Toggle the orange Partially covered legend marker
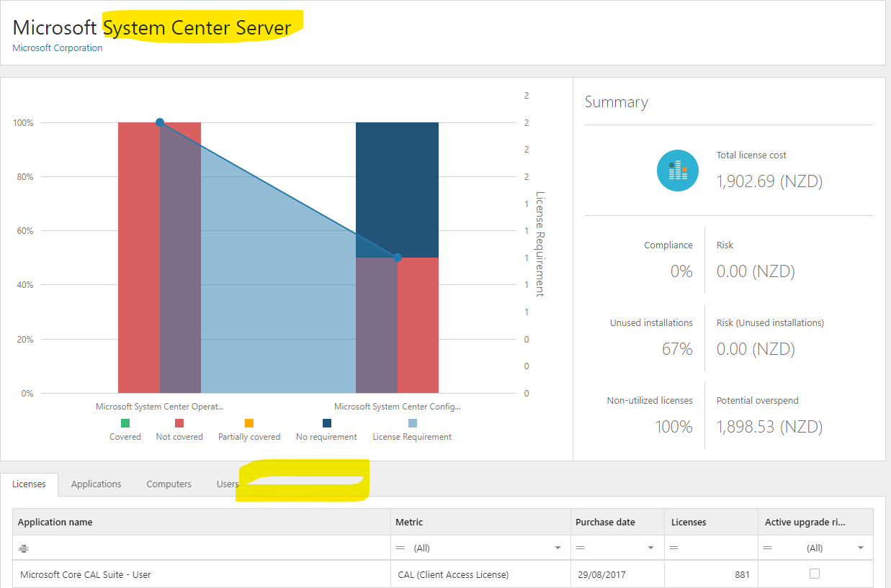The height and width of the screenshot is (588, 891). pyautogui.click(x=249, y=423)
